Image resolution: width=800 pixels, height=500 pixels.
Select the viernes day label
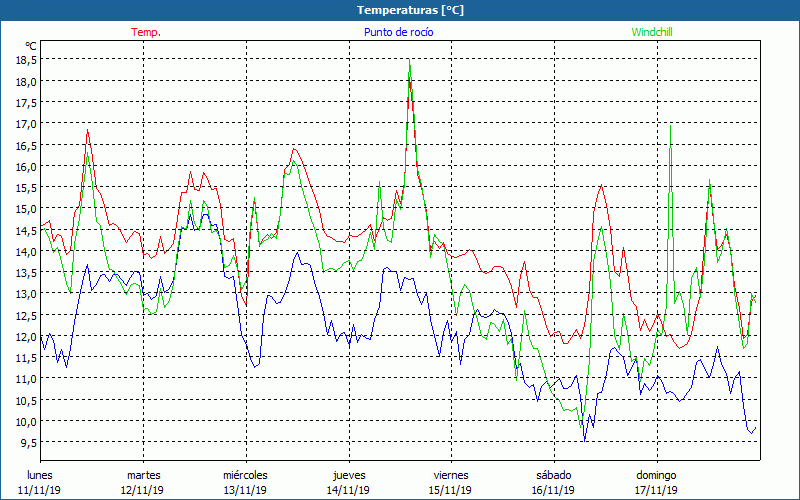[451, 475]
